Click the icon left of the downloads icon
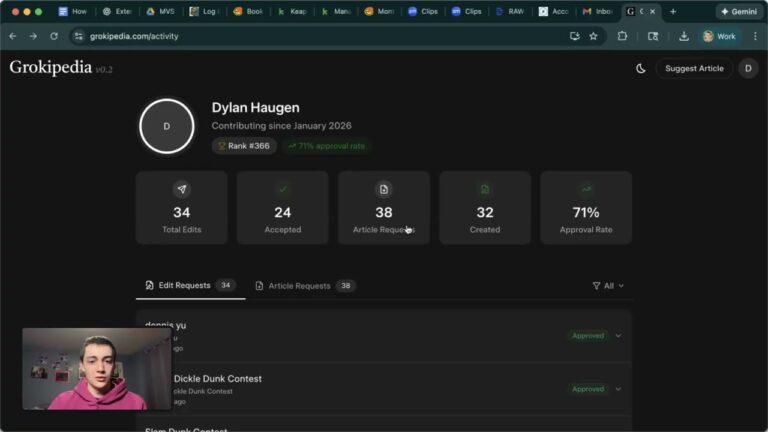This screenshot has height=432, width=768. (x=653, y=36)
